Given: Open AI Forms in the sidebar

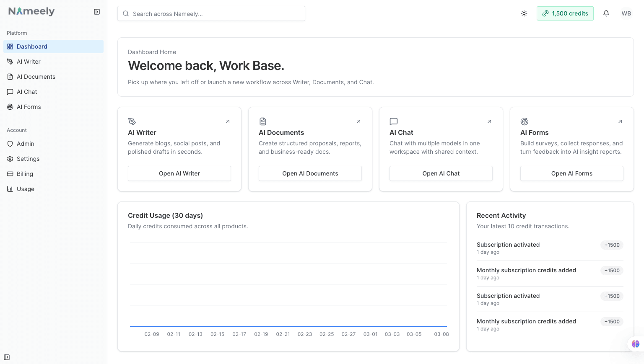Looking at the screenshot, I should (28, 107).
